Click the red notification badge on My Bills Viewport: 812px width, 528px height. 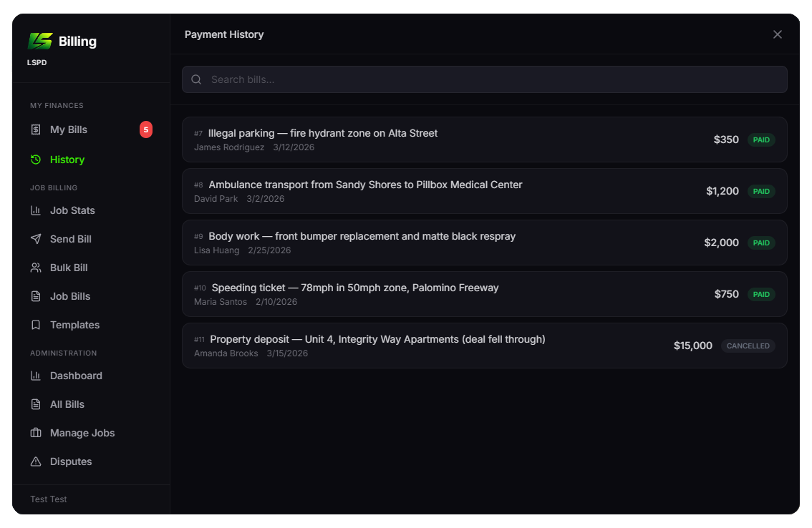146,129
